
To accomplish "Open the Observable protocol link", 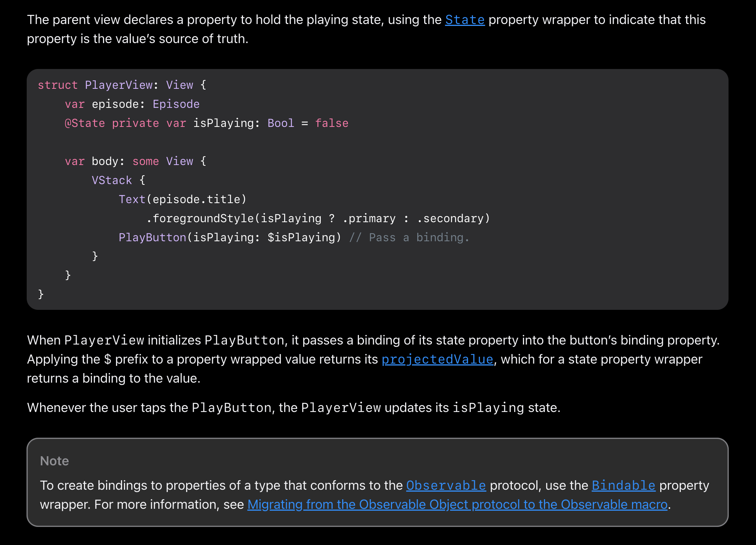I will [x=446, y=486].
